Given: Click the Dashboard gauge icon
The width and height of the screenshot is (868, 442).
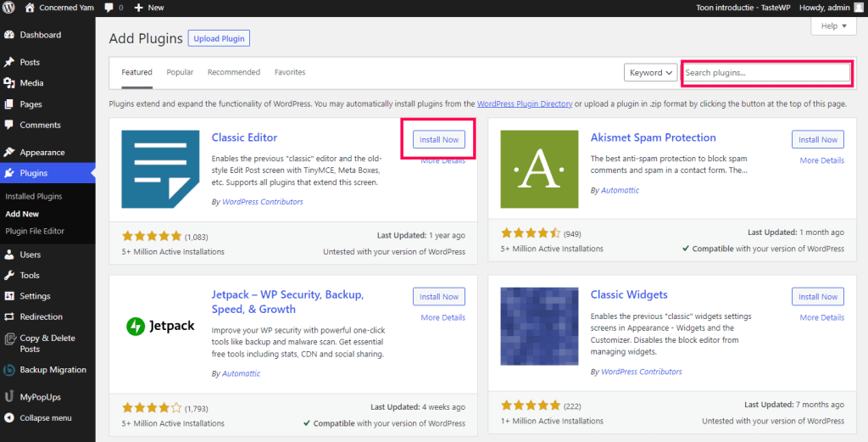Looking at the screenshot, I should pyautogui.click(x=8, y=35).
